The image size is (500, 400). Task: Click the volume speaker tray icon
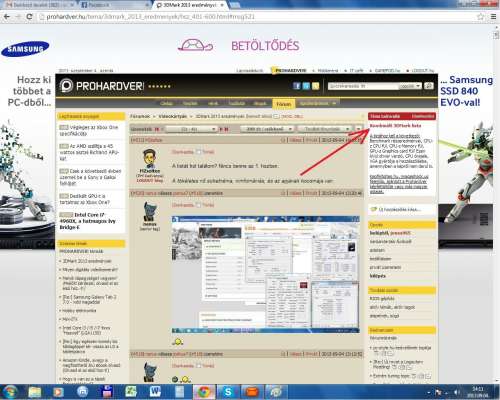[x=457, y=393]
